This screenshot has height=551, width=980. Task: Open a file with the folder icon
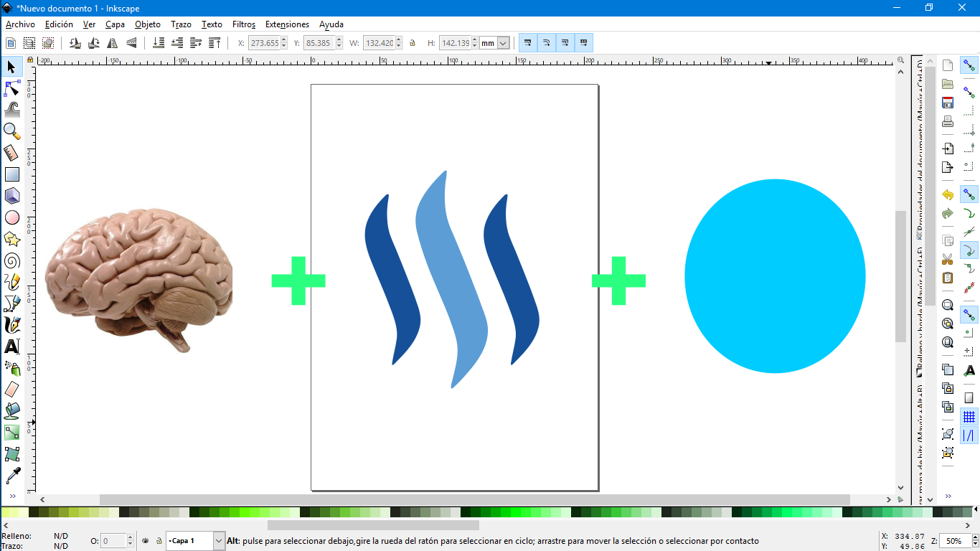click(948, 84)
